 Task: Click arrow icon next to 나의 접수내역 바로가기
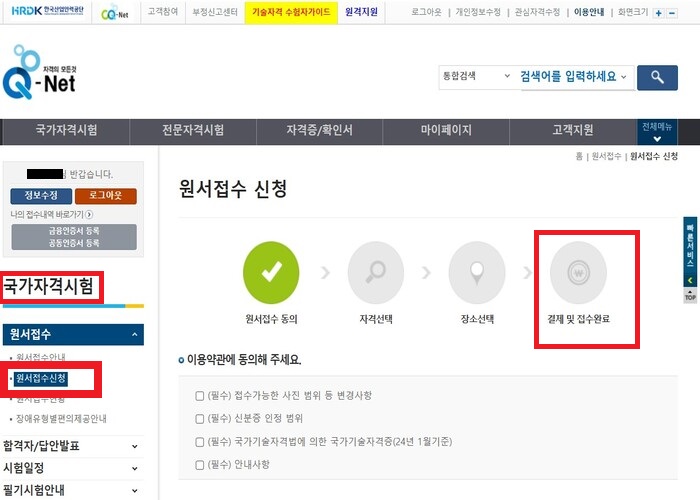pos(89,214)
